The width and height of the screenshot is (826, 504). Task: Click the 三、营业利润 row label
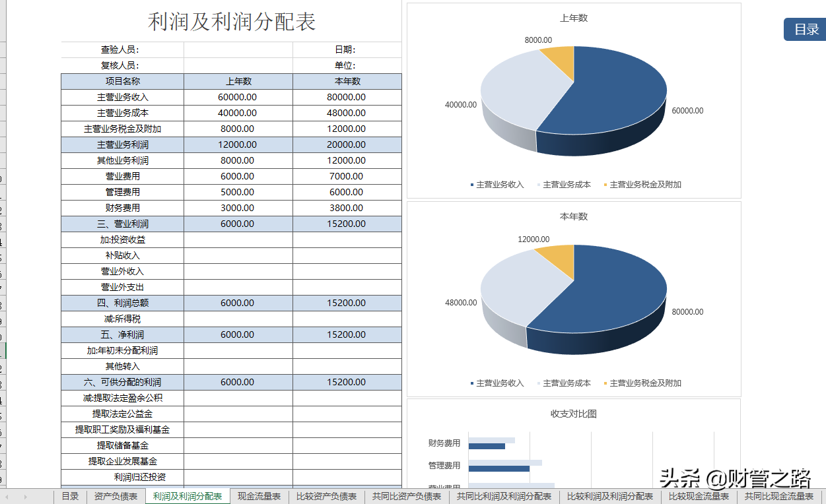coord(122,224)
